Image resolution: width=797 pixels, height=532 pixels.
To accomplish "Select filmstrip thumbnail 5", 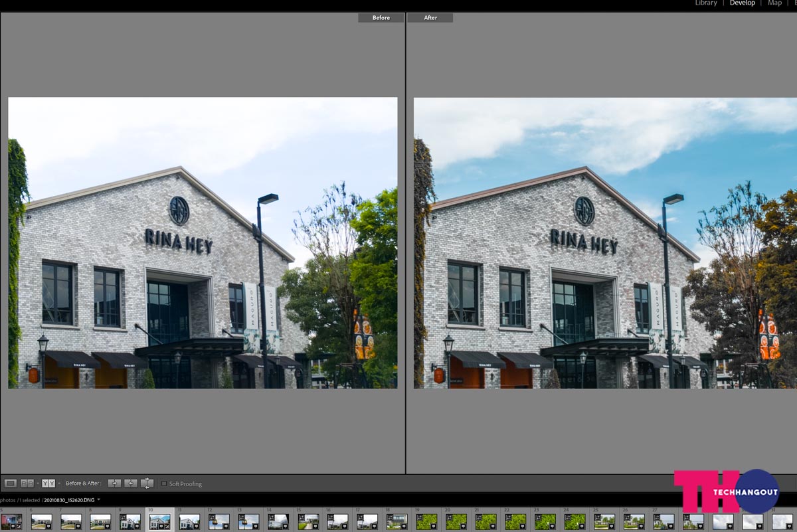I will [x=11, y=521].
